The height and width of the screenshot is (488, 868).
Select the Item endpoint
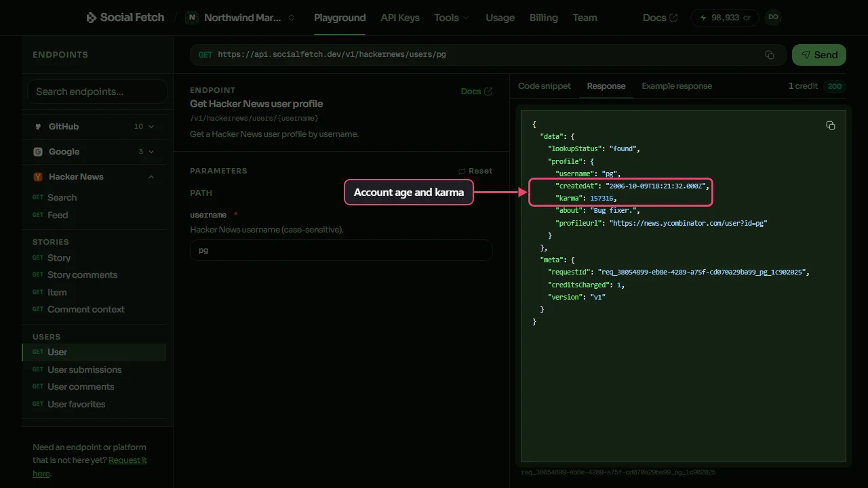tap(94, 293)
